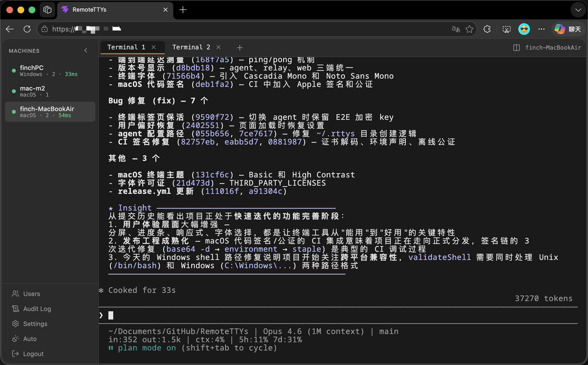
Task: Close the Terminal 1 tab
Action: [x=154, y=47]
